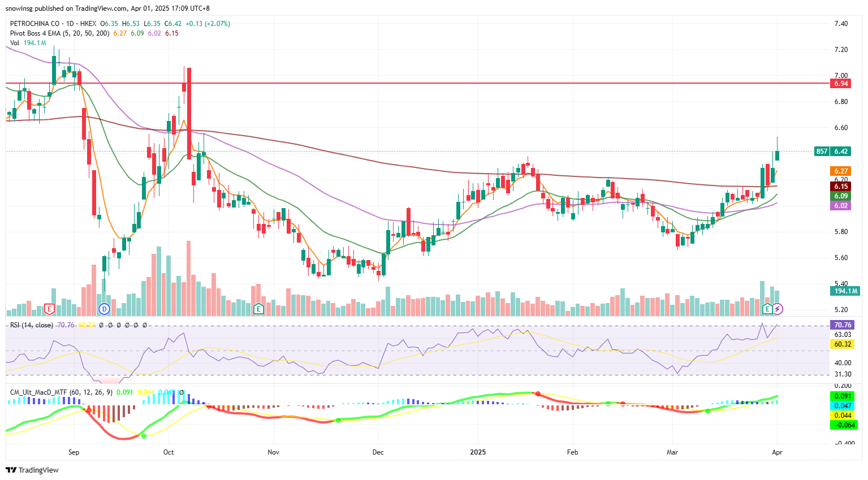Select the red horizontal line at 6.94
The width and height of the screenshot is (868, 480).
(417, 83)
